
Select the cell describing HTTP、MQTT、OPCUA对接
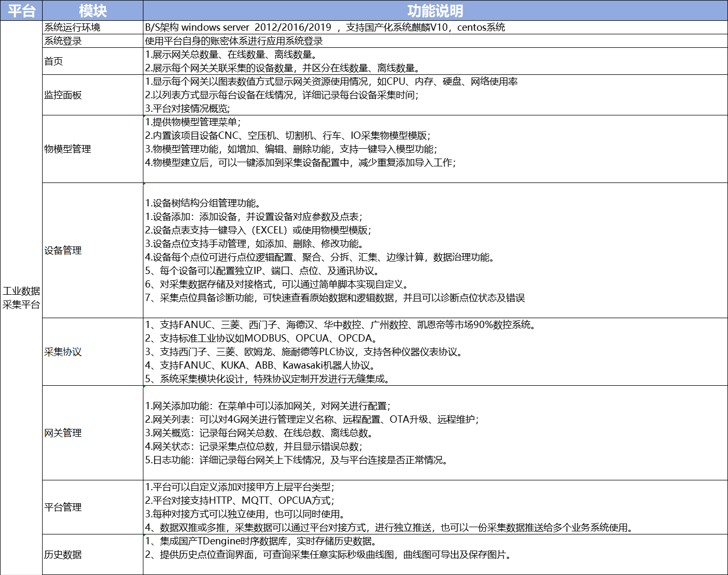pyautogui.click(x=435, y=507)
